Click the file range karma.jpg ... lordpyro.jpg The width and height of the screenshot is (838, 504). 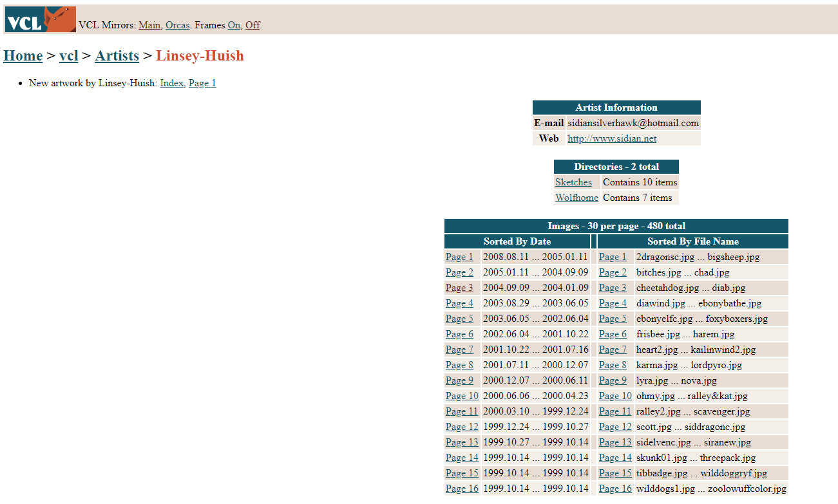click(x=689, y=365)
